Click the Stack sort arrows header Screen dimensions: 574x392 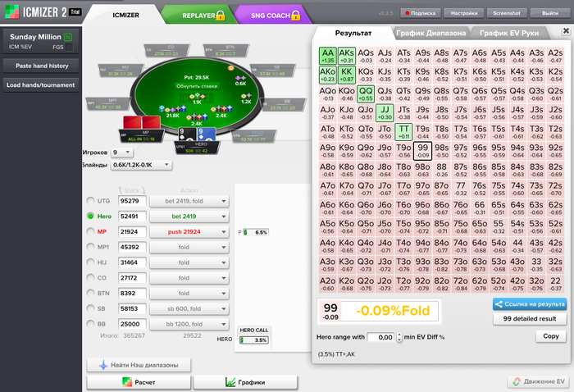(132, 190)
